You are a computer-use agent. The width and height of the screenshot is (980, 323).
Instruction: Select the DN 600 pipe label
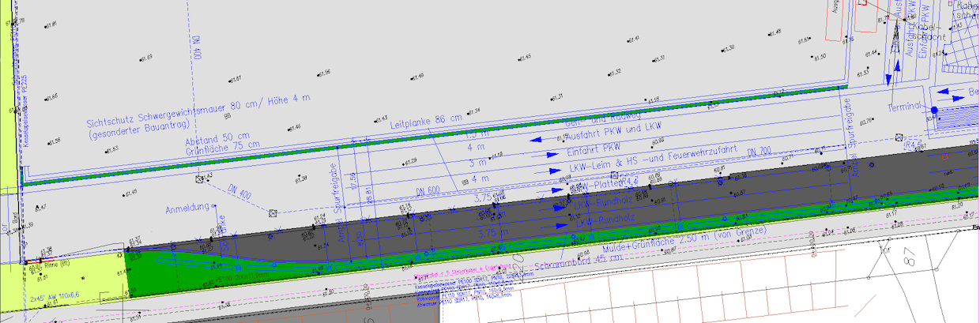428,191
